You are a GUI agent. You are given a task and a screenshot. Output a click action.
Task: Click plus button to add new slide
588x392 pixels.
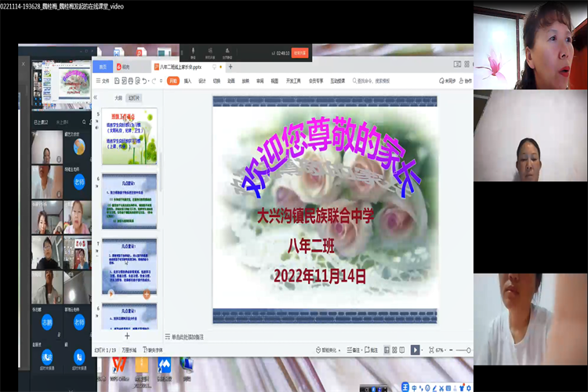click(x=127, y=336)
